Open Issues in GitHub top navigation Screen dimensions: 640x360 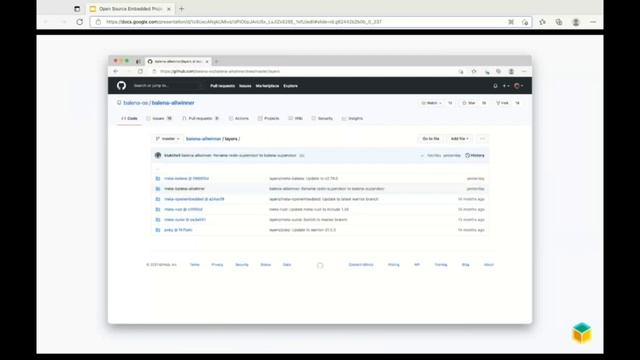[245, 86]
